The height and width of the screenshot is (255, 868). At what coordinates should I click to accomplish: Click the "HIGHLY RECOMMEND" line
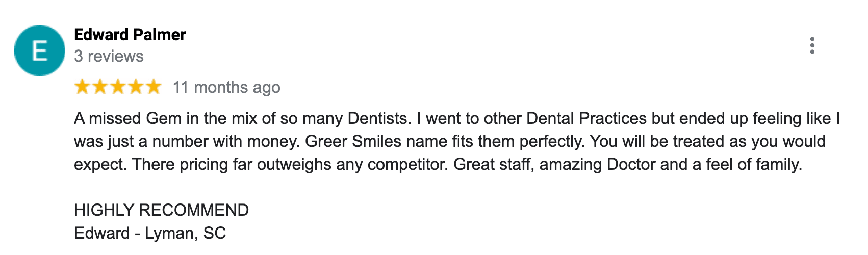(161, 210)
